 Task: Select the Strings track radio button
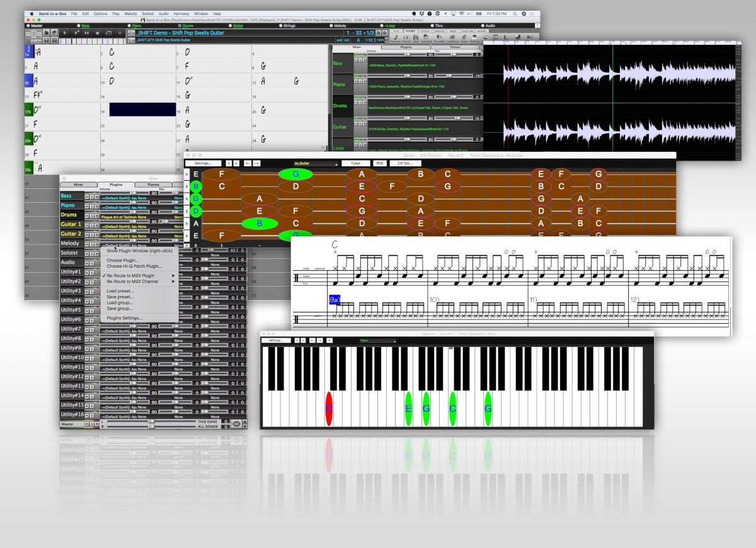[x=280, y=26]
